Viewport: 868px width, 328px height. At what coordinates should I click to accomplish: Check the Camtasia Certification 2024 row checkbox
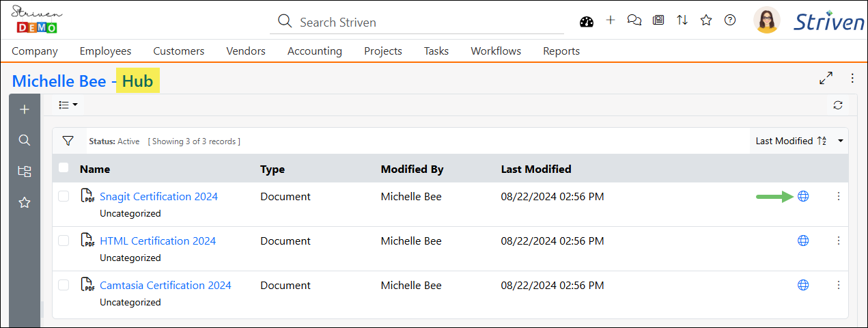coord(64,285)
